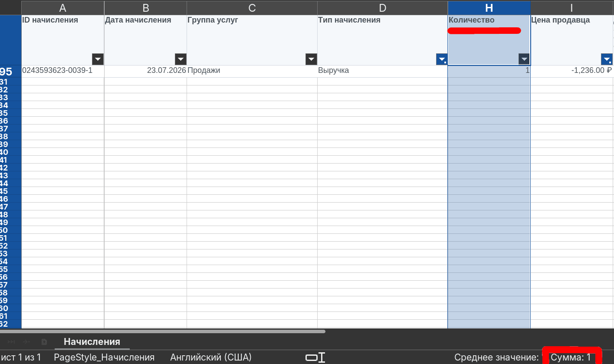Image resolution: width=614 pixels, height=364 pixels.
Task: Click the horizontal scrollbar thumb
Action: pyautogui.click(x=163, y=331)
